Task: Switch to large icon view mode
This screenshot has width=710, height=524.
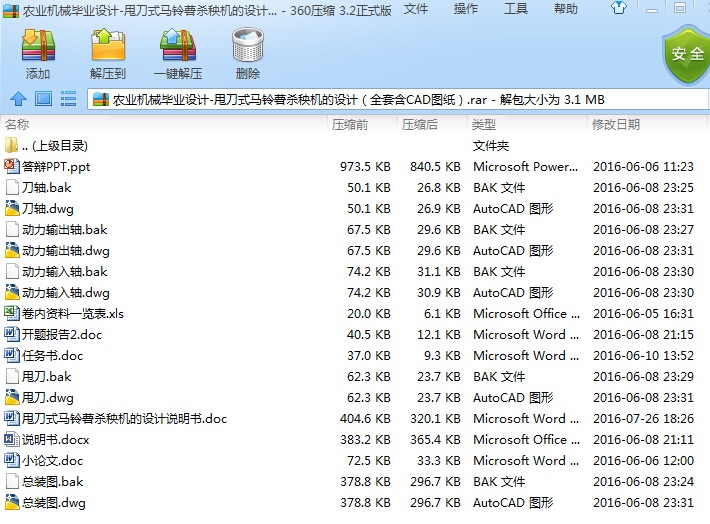Action: coord(43,99)
